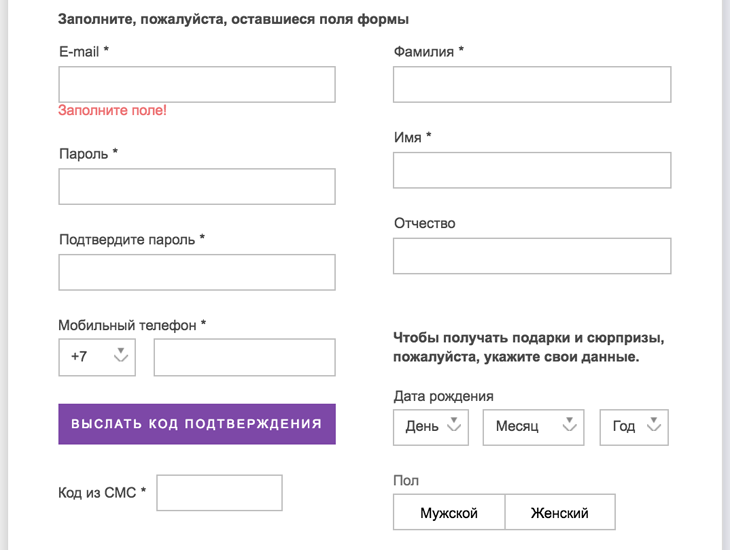Open the День birth day dropdown
The image size is (730, 550).
[x=431, y=426]
